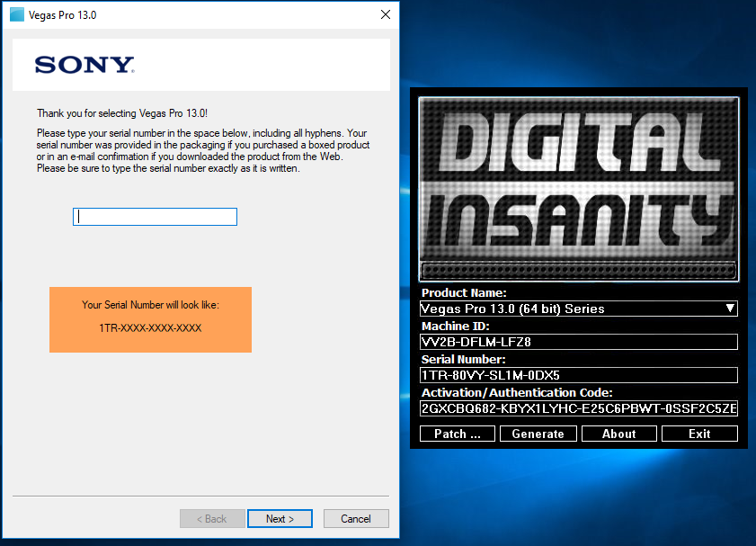Click the Activation/Authentication Code field
This screenshot has width=756, height=546.
pos(579,408)
